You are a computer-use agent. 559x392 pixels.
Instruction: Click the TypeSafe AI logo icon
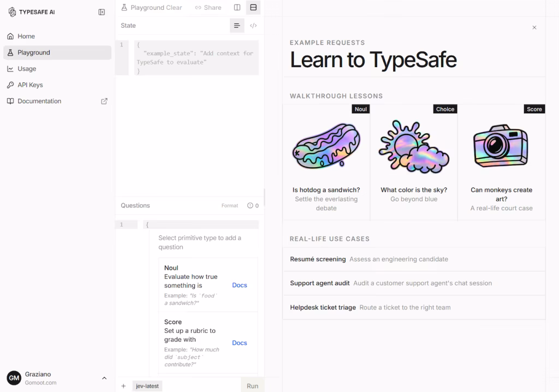coord(12,12)
